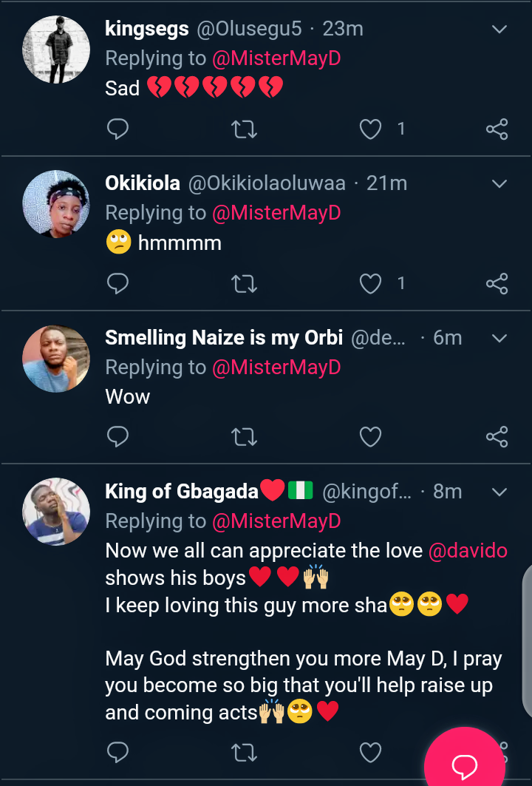The height and width of the screenshot is (786, 532).
Task: Reply to the Wow tweet
Action: pyautogui.click(x=118, y=437)
